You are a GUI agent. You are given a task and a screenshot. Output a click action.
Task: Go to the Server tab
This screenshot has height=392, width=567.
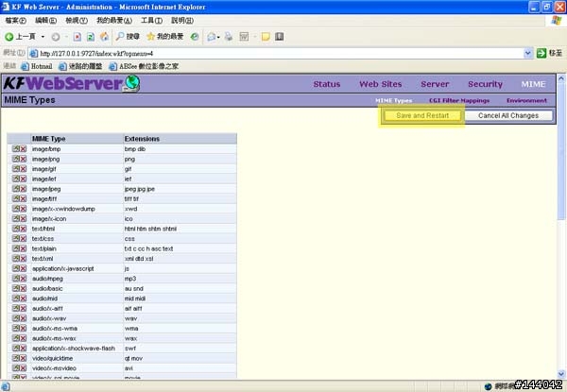[x=435, y=84]
